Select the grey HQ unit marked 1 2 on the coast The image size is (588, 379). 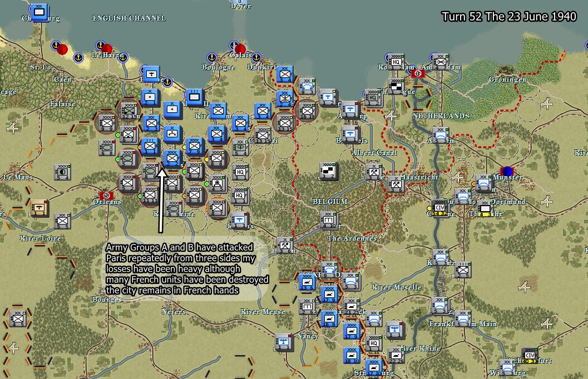[373, 98]
